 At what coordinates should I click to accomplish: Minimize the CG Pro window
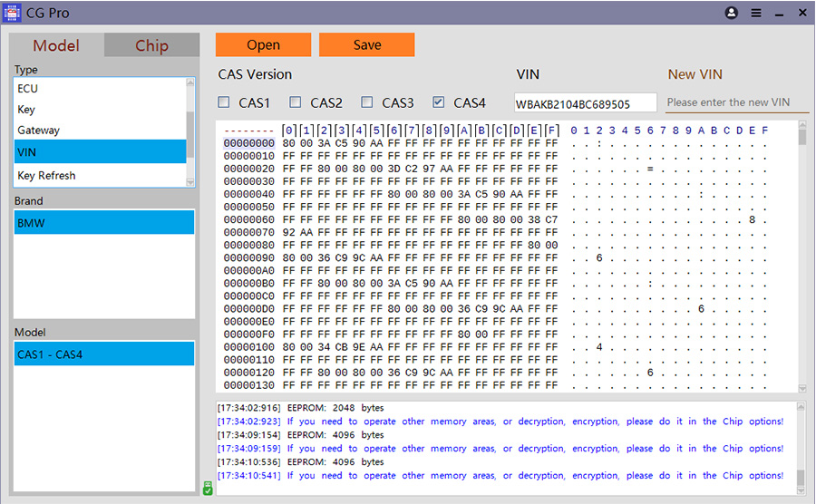point(779,14)
